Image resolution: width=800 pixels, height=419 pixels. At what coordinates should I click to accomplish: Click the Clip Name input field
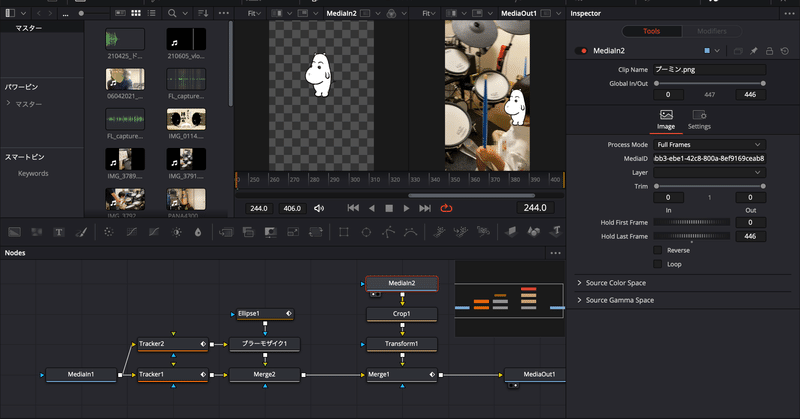point(710,70)
